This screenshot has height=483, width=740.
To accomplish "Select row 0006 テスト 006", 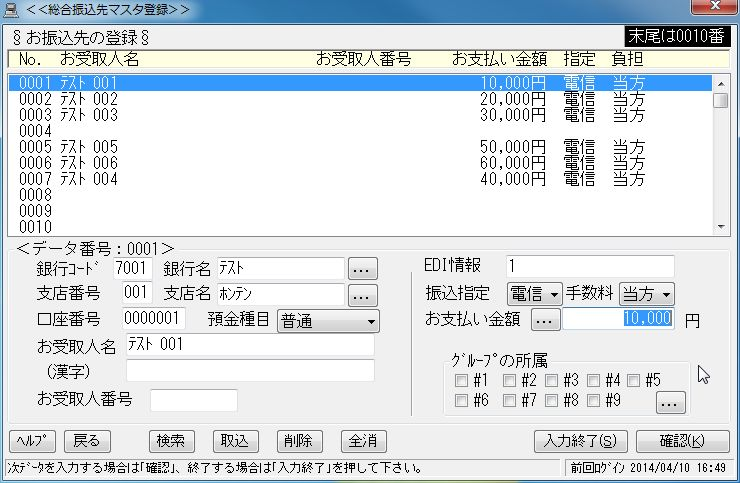I will [360, 163].
